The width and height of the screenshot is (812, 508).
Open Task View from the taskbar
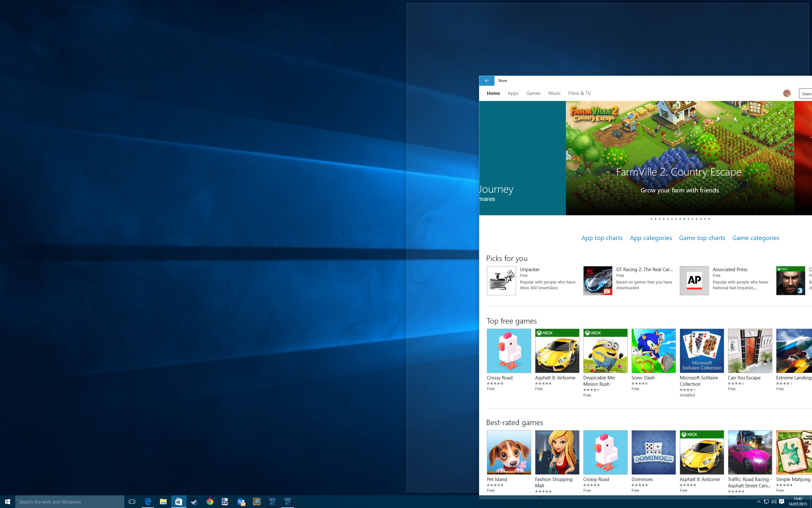(132, 502)
